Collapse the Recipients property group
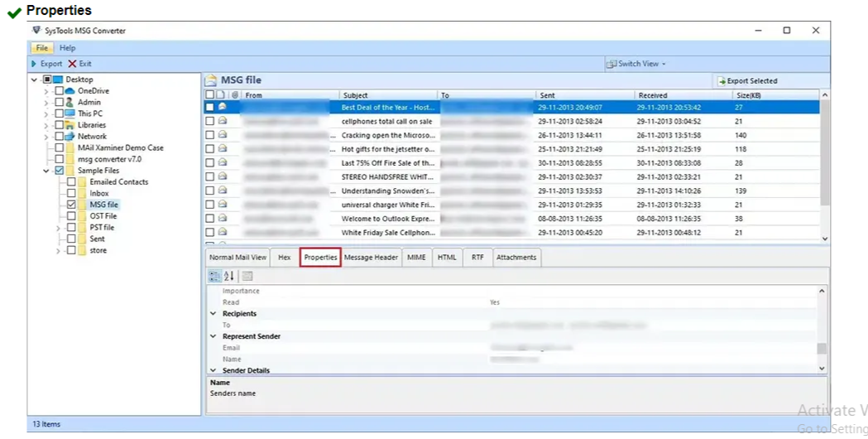868x439 pixels. pyautogui.click(x=213, y=313)
